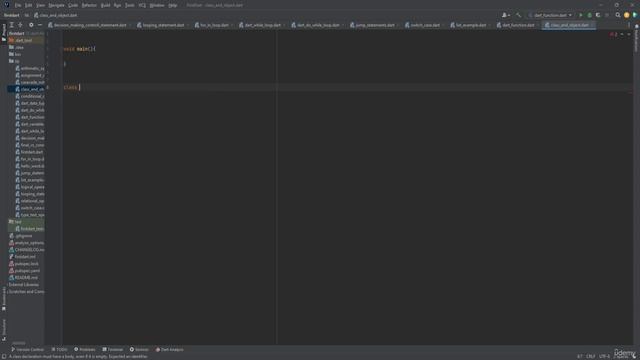Image resolution: width=640 pixels, height=360 pixels.
Task: Open the Window menu
Action: (x=157, y=5)
